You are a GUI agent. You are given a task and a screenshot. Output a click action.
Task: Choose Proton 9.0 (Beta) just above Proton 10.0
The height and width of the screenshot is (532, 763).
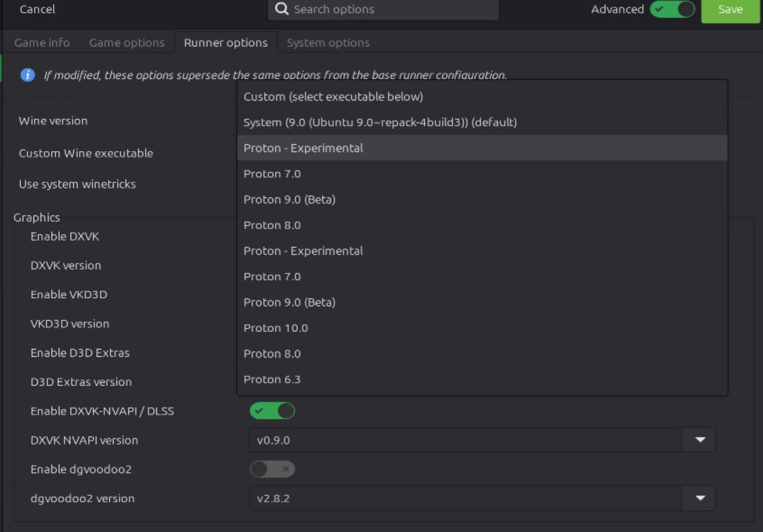point(482,302)
